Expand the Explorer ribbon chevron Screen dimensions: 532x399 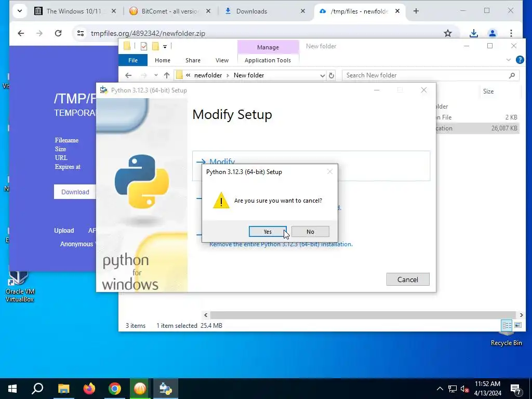[x=508, y=60]
